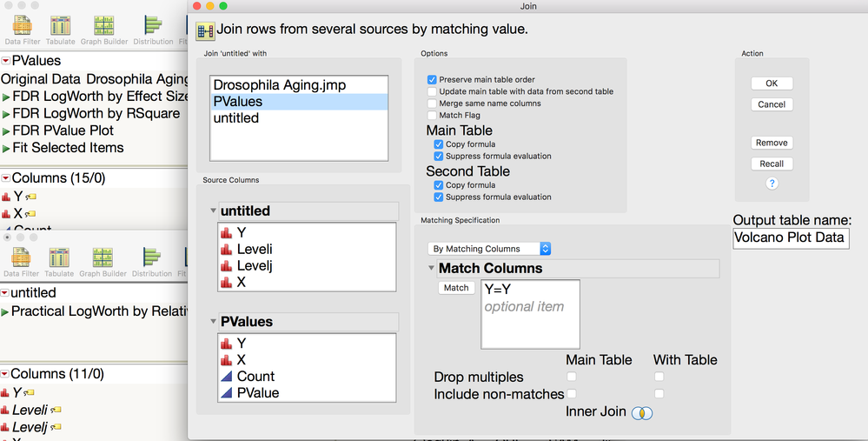Run Practical LogWorth by Relative script

(x=5, y=312)
